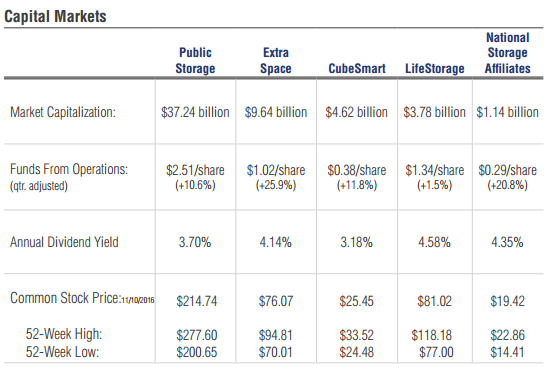This screenshot has height=381, width=550.
Task: Click the $9.64 billion market cap
Action: [x=276, y=112]
